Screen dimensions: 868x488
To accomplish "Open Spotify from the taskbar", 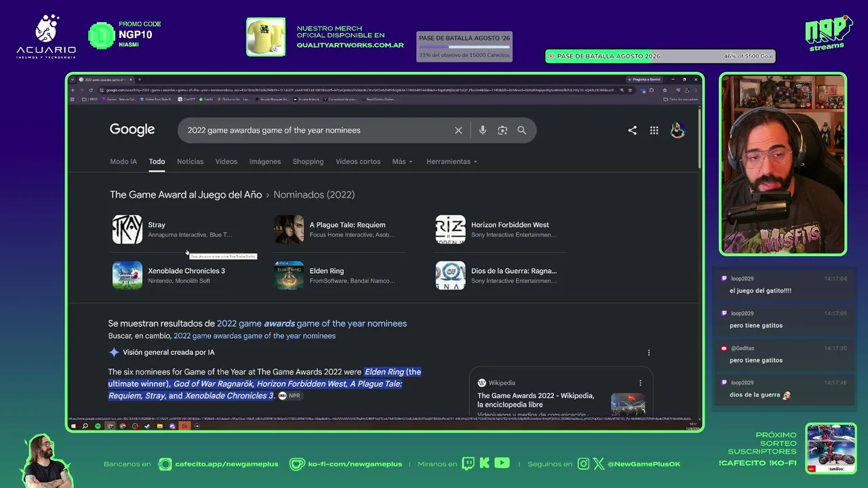I will 98,426.
